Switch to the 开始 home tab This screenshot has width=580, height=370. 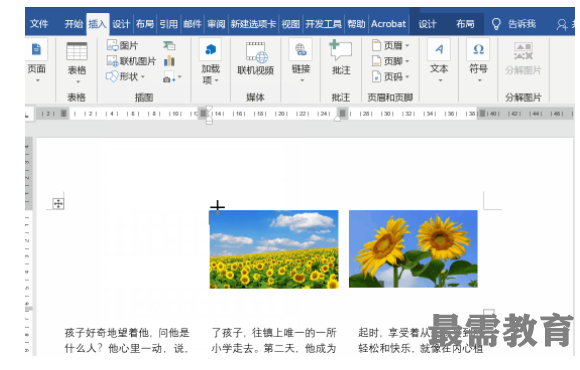pos(74,24)
